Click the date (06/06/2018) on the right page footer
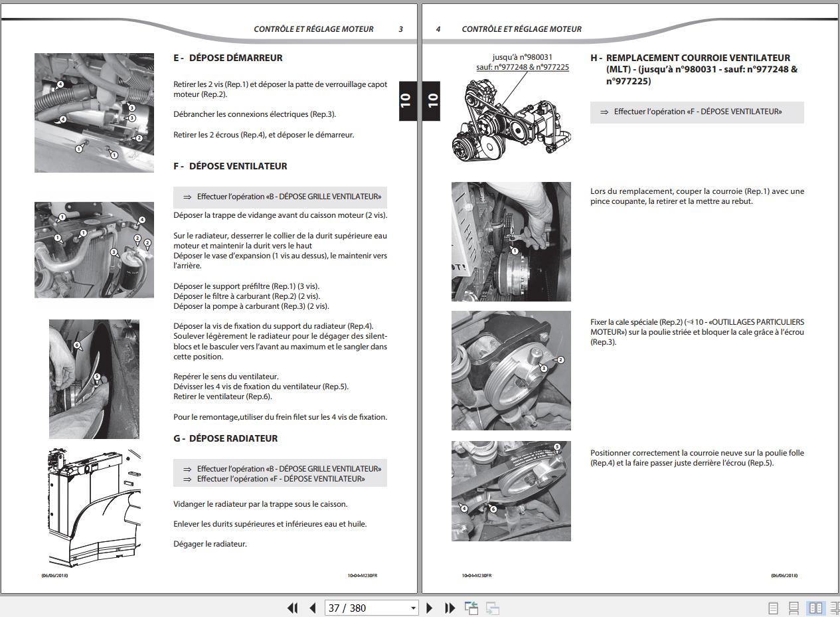The width and height of the screenshot is (840, 617). (x=784, y=576)
